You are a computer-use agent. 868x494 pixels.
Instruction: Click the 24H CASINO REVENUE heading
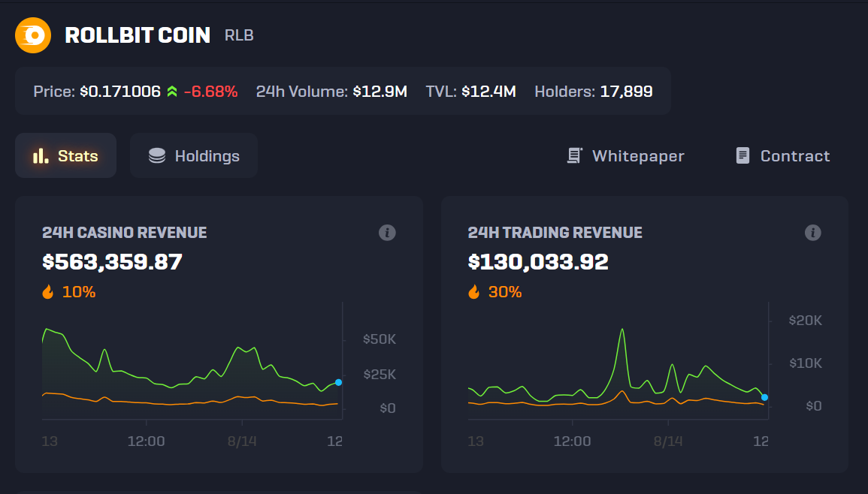click(125, 232)
